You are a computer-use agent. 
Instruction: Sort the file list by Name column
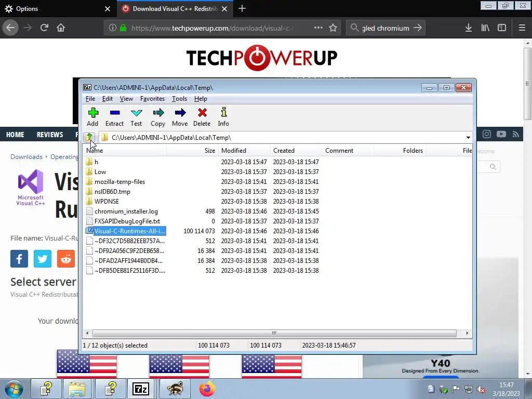(x=125, y=151)
